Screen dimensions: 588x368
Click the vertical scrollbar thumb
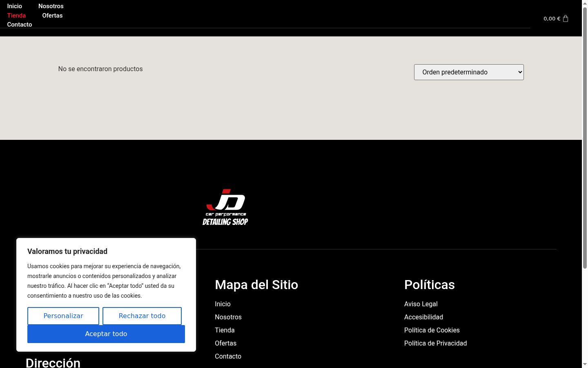585,138
